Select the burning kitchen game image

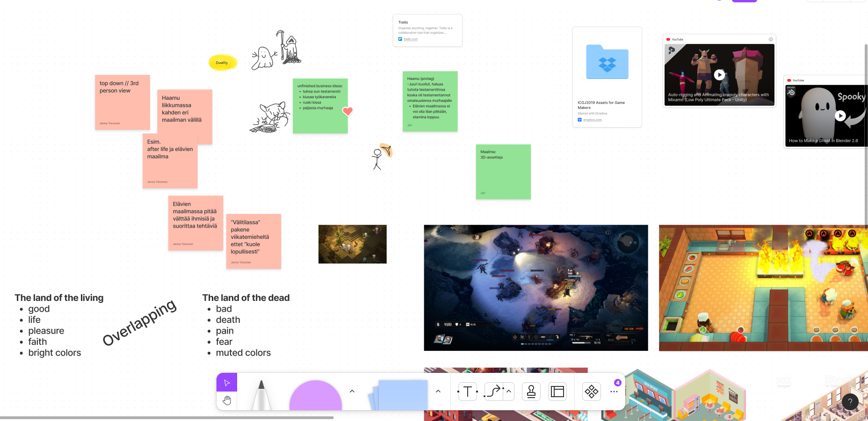(x=763, y=288)
